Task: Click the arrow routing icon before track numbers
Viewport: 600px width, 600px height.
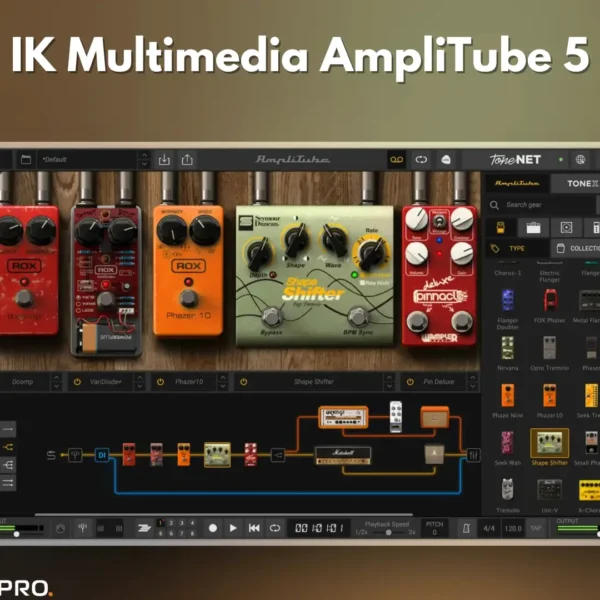Action: (144, 528)
